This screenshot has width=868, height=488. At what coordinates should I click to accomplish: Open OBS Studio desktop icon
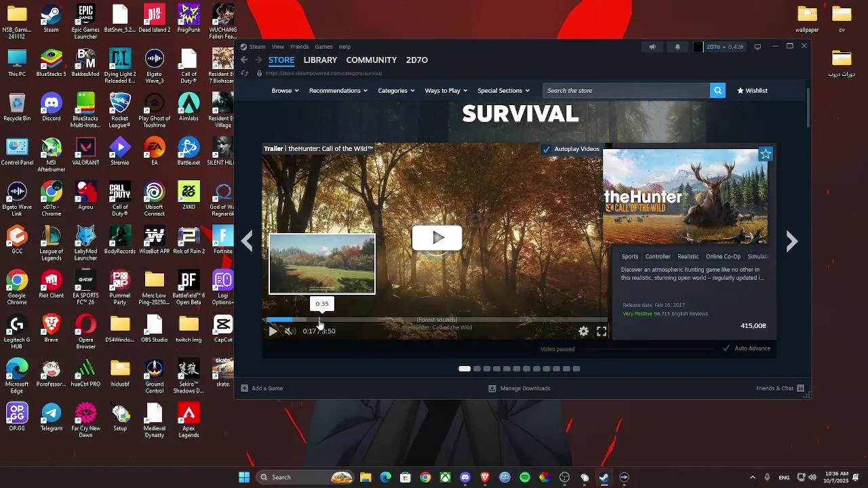coord(154,329)
